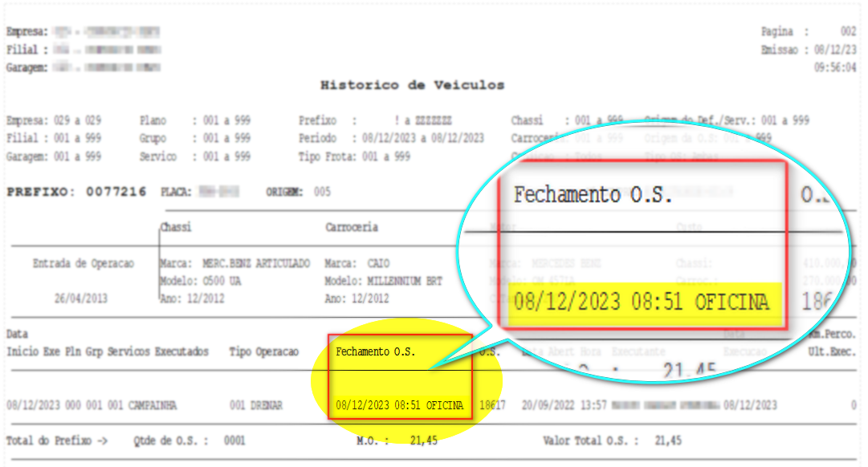Screen dimensions: 868x467
Task: Select 'Periodo : 08/12/2023 a 08/12/2023' text
Action: (x=391, y=138)
